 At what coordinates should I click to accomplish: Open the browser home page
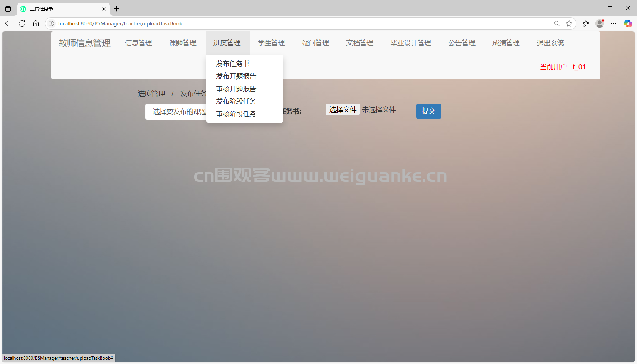36,23
